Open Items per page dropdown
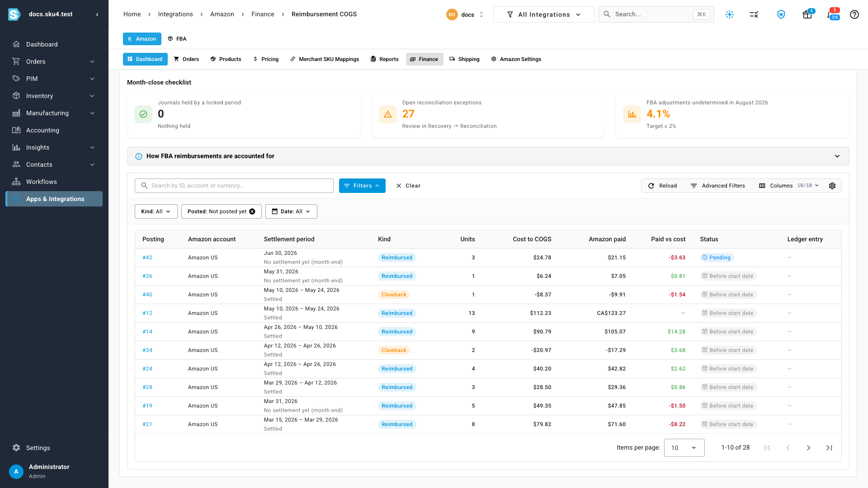 [x=684, y=448]
